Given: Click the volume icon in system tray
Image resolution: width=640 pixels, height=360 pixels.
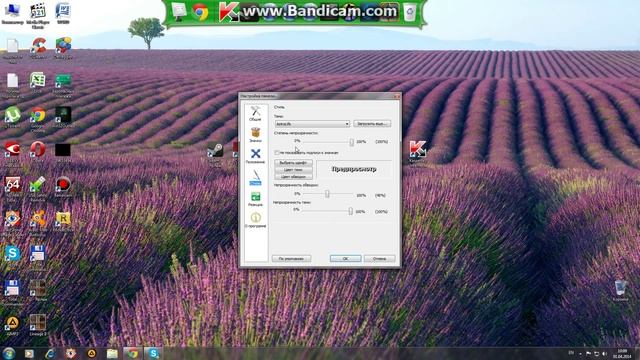Looking at the screenshot, I should click(605, 353).
